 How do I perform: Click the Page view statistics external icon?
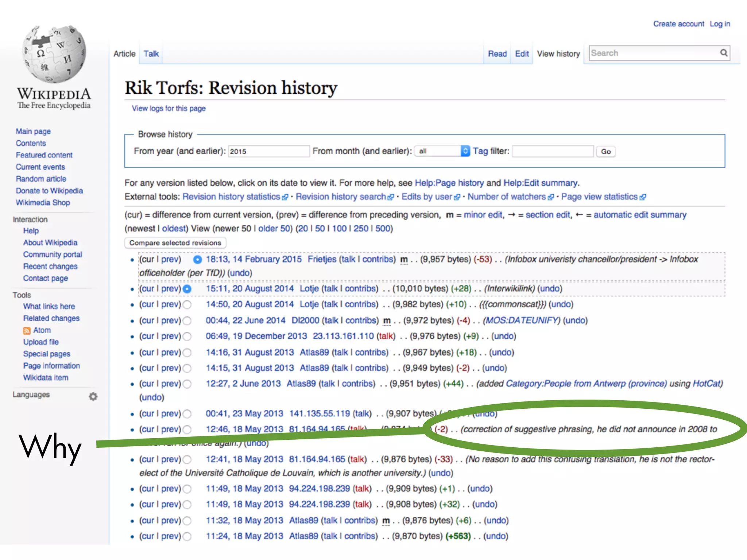click(x=643, y=197)
